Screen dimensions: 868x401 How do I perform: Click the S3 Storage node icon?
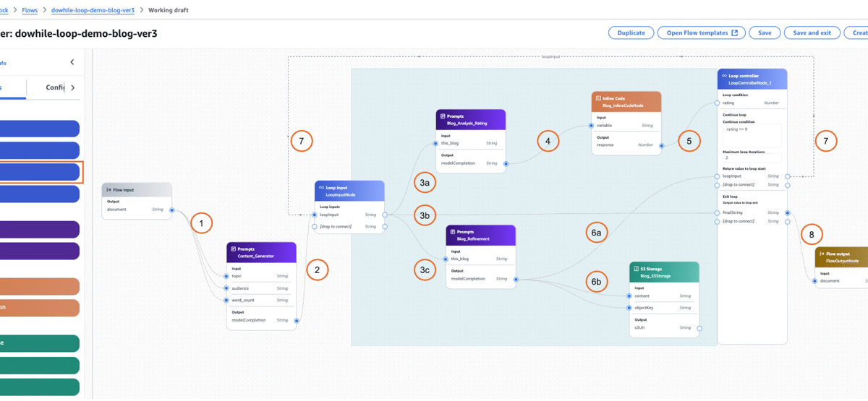[x=634, y=268]
